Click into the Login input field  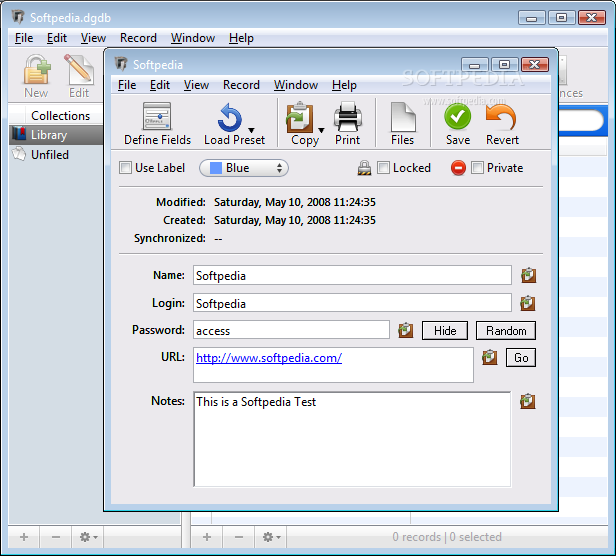click(352, 303)
